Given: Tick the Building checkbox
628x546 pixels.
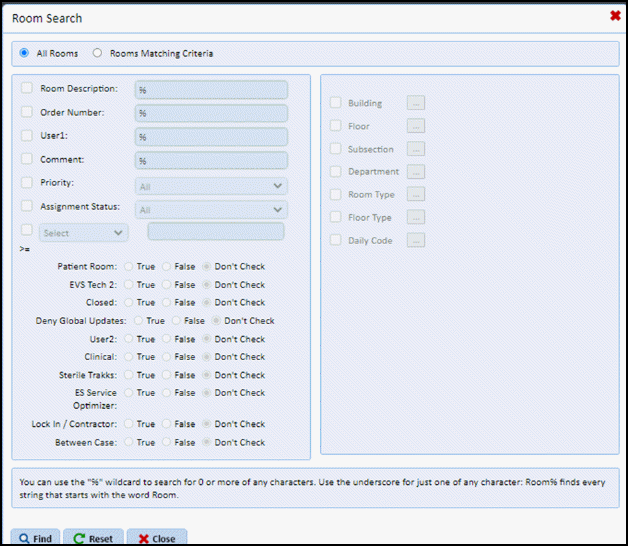Looking at the screenshot, I should [336, 103].
